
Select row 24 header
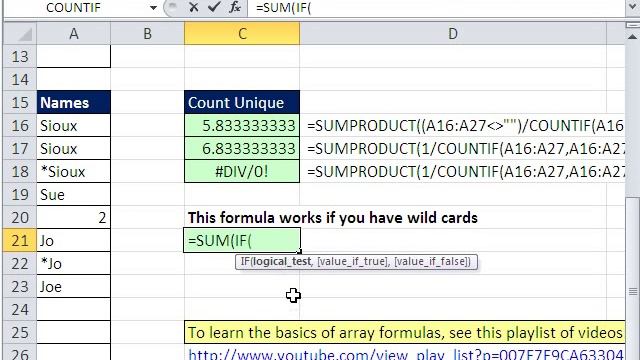coord(20,309)
